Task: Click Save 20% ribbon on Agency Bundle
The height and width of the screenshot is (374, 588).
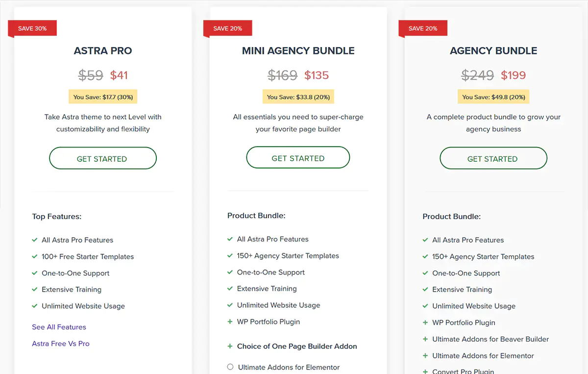Action: [x=423, y=28]
